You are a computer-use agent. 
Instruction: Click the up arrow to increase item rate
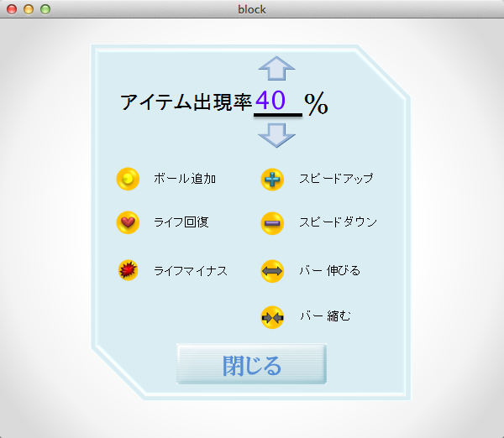pos(276,68)
